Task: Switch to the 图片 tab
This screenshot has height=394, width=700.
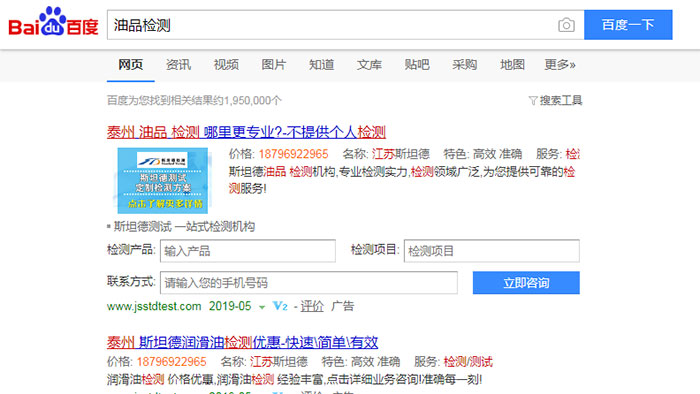Action: click(274, 65)
